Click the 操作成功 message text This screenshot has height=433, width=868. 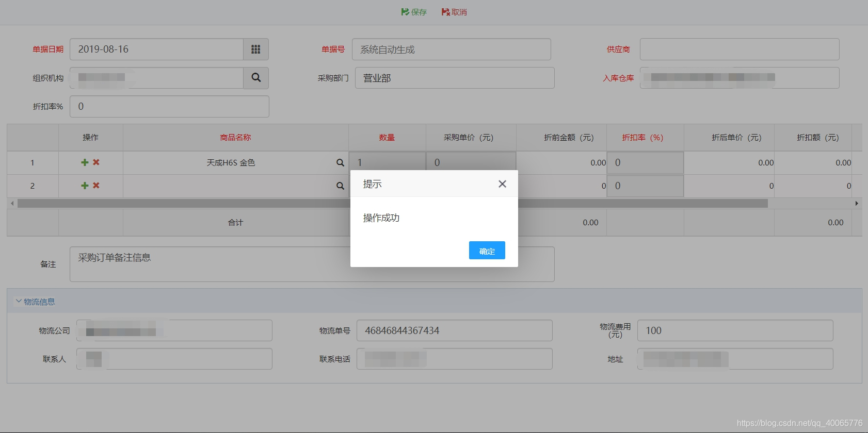(x=381, y=218)
